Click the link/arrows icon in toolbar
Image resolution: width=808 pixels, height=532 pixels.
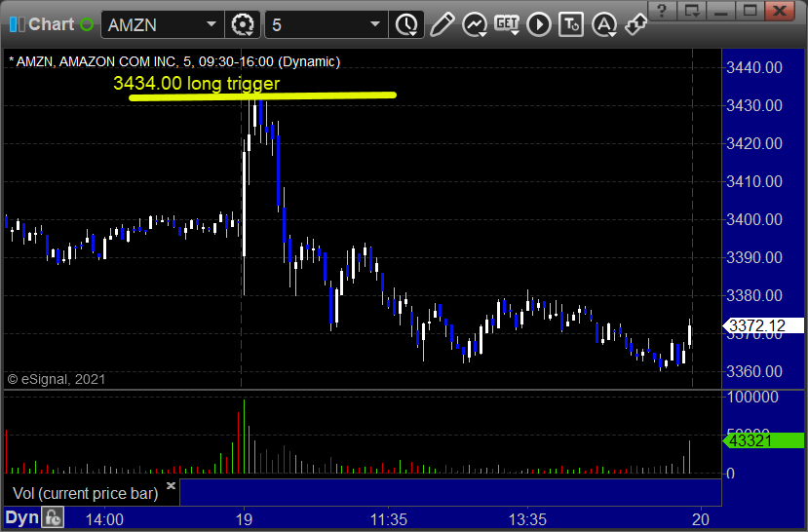pos(635,24)
